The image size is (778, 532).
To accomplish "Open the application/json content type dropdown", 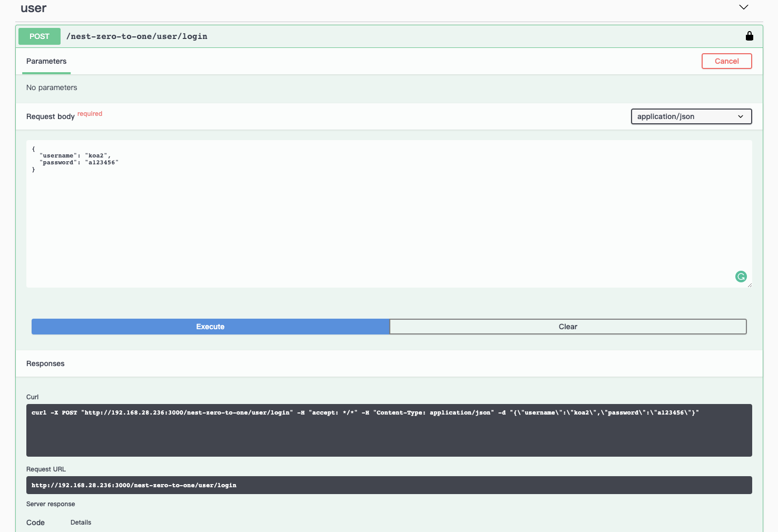I will [x=691, y=116].
